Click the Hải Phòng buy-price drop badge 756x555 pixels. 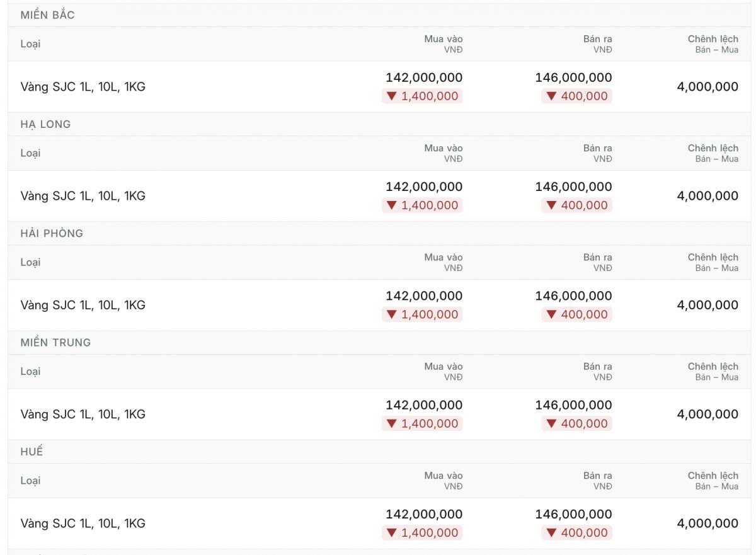pos(422,314)
